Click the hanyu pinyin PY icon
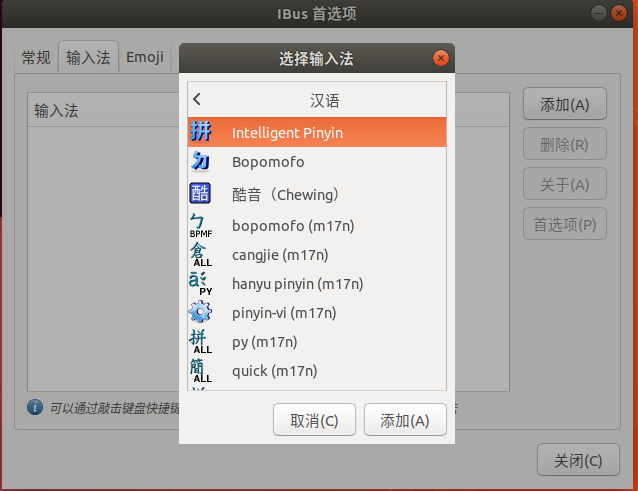The height and width of the screenshot is (491, 638). [201, 284]
